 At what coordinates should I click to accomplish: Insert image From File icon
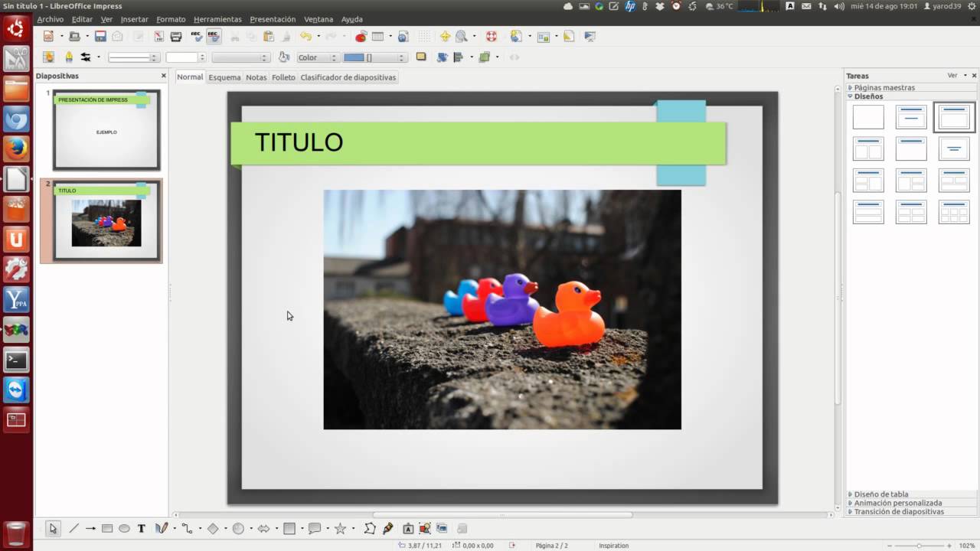[425, 528]
